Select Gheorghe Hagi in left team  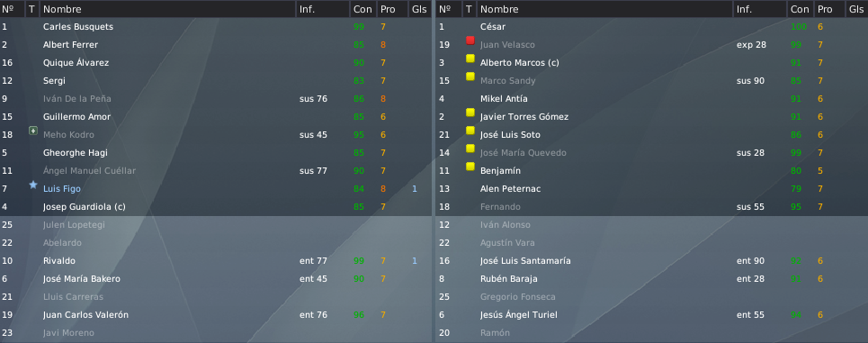(x=216, y=153)
